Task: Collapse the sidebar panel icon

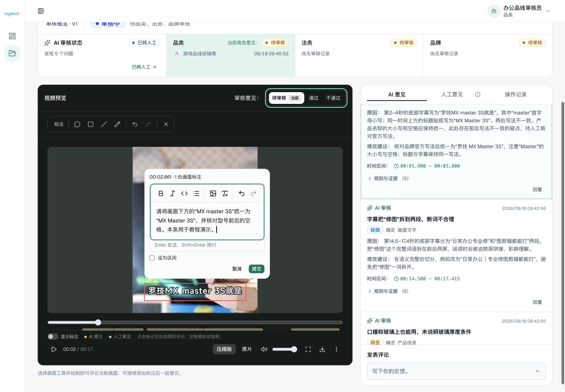Action: pos(41,11)
